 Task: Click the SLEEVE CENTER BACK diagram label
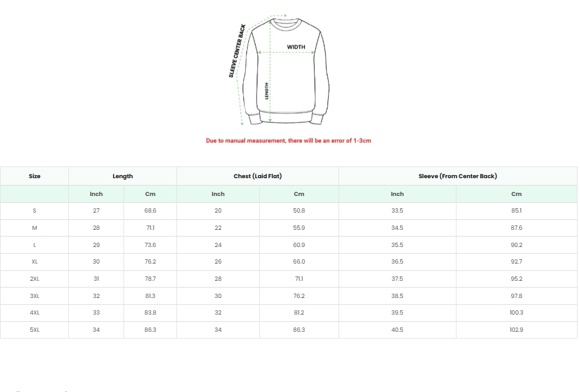click(237, 50)
